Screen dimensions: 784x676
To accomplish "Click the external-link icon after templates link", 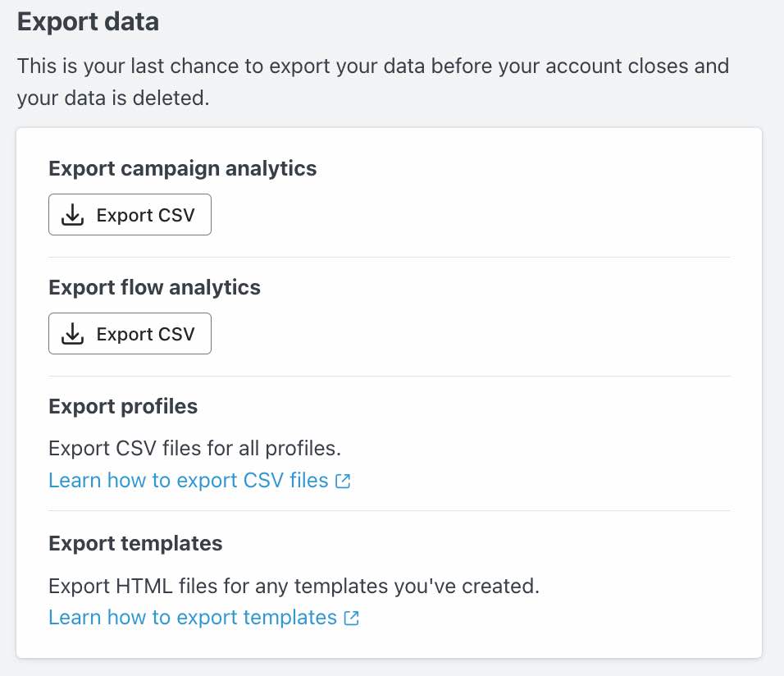I will point(352,617).
